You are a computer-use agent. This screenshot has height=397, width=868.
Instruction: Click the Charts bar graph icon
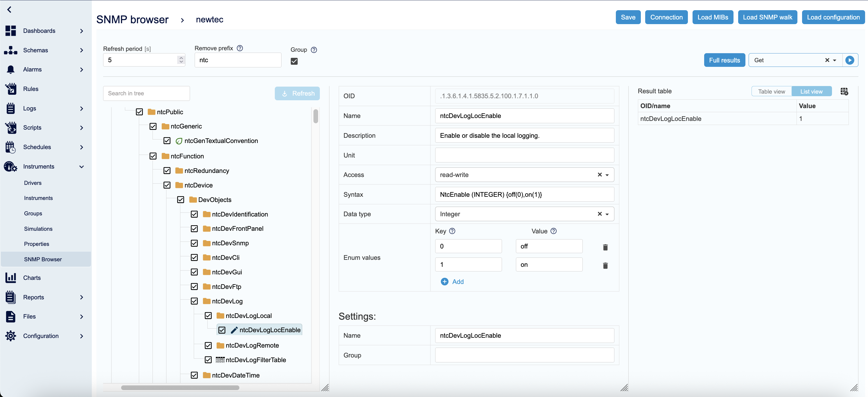click(x=10, y=278)
